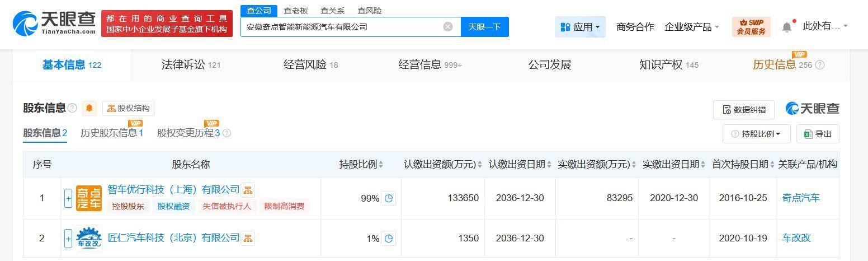Click the red 国家中小企业发展子基金 banner
Image resolution: width=868 pixels, height=261 pixels.
[167, 24]
